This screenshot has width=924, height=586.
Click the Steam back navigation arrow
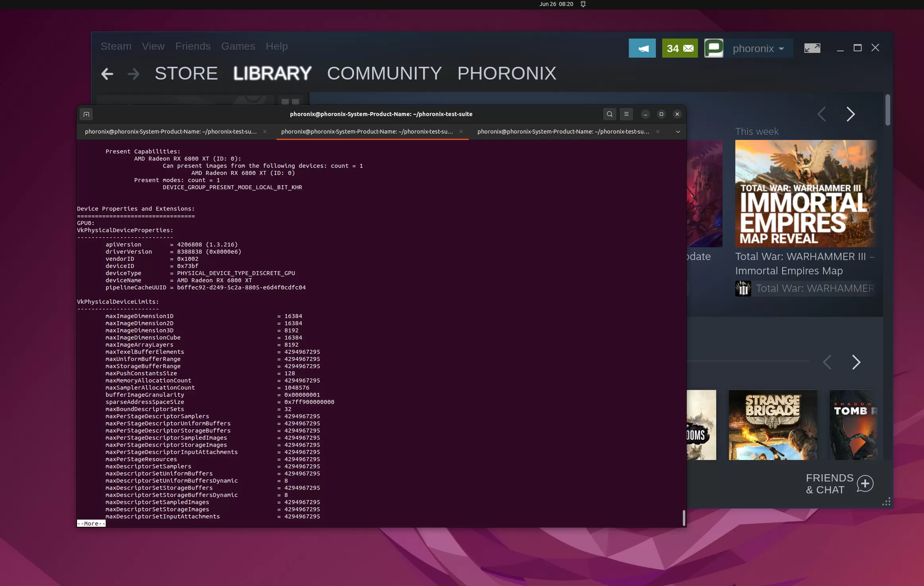tap(107, 73)
